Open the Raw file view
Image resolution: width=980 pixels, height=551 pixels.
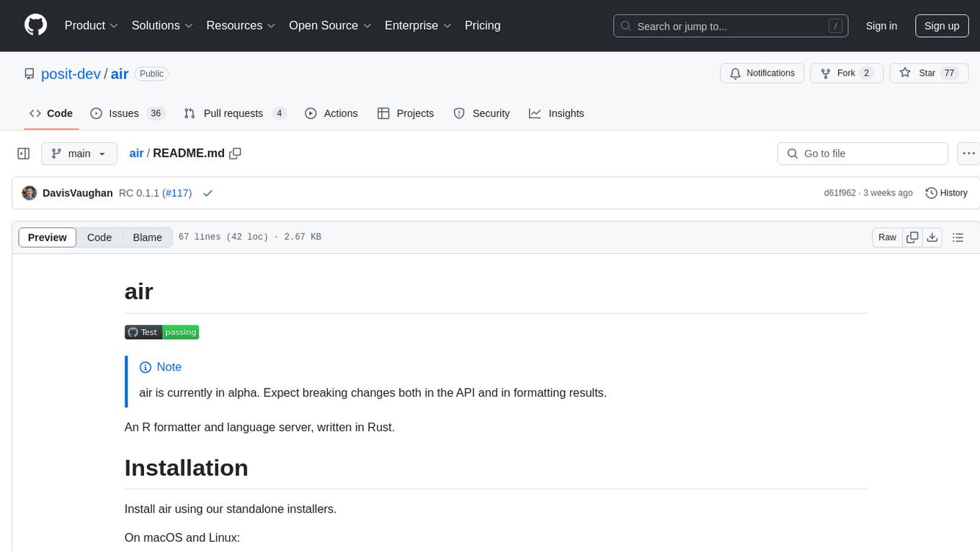(887, 237)
